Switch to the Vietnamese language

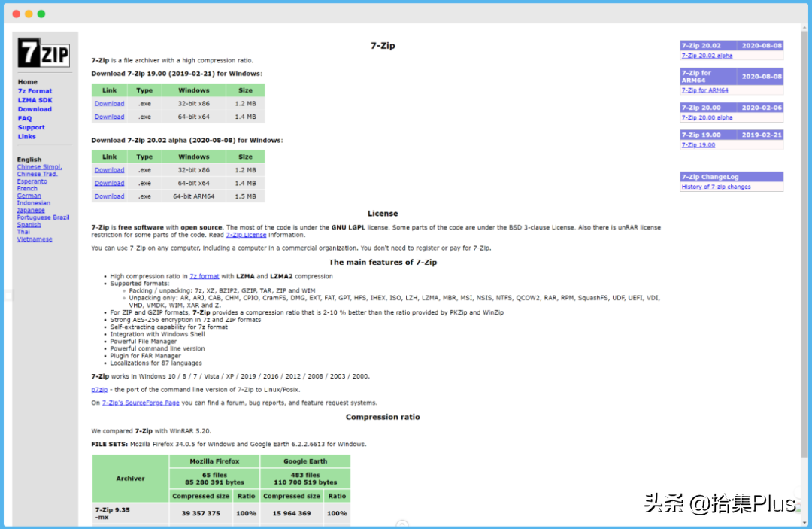pyautogui.click(x=34, y=239)
